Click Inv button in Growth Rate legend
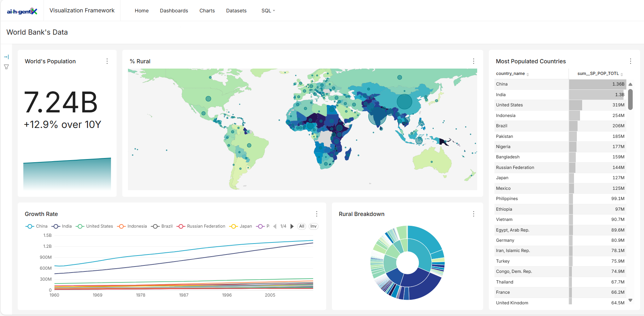This screenshot has width=644, height=316. pyautogui.click(x=314, y=226)
